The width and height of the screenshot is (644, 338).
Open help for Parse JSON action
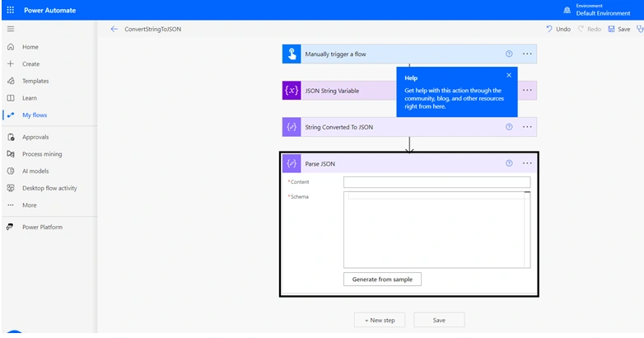pos(509,163)
